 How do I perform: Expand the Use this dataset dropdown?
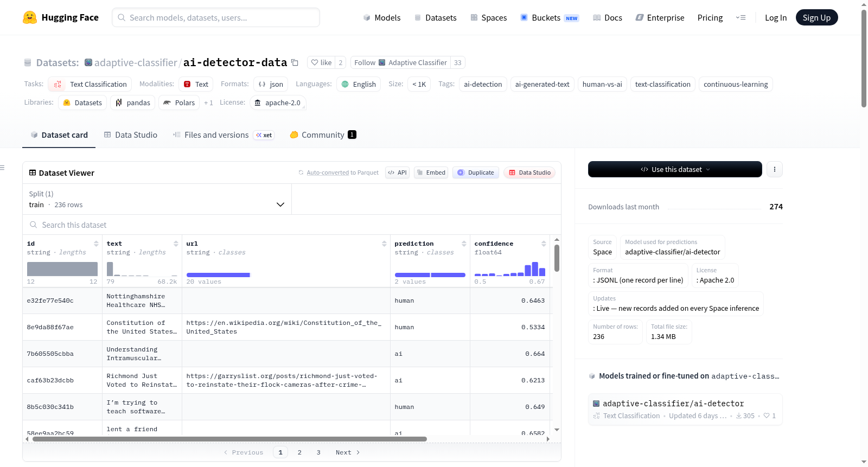[x=675, y=169]
